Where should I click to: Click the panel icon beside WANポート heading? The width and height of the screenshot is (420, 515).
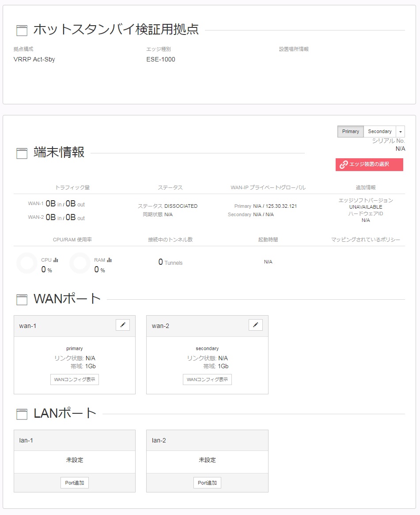pyautogui.click(x=22, y=300)
